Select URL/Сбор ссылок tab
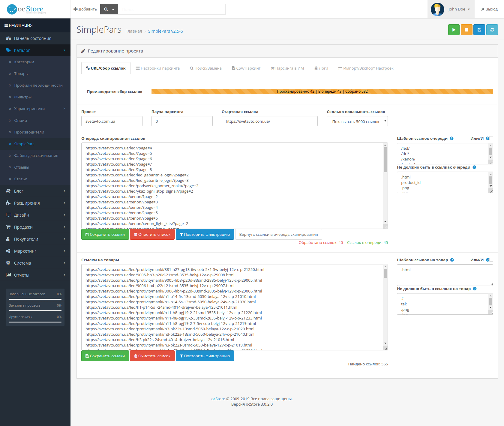The height and width of the screenshot is (426, 504). click(106, 68)
